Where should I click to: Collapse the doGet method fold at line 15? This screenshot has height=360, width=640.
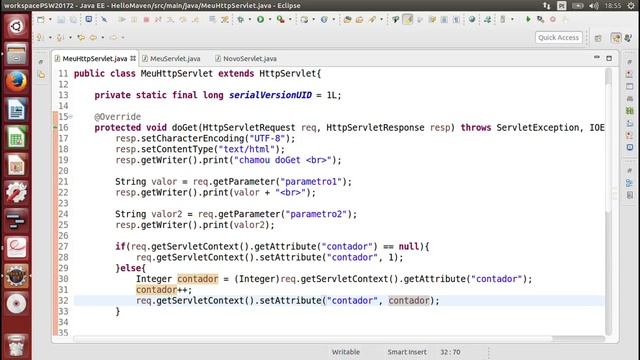pyautogui.click(x=71, y=117)
